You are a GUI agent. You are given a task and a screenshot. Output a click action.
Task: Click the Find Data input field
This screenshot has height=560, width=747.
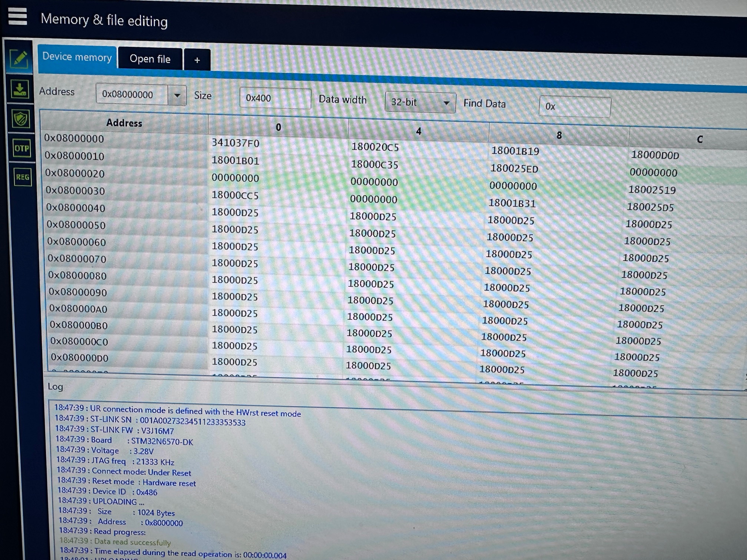574,107
